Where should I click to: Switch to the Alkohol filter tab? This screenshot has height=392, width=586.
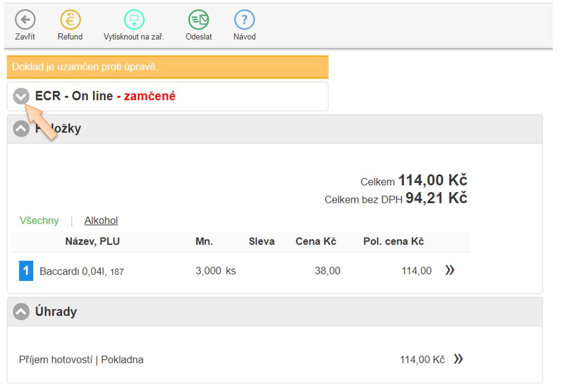click(101, 220)
